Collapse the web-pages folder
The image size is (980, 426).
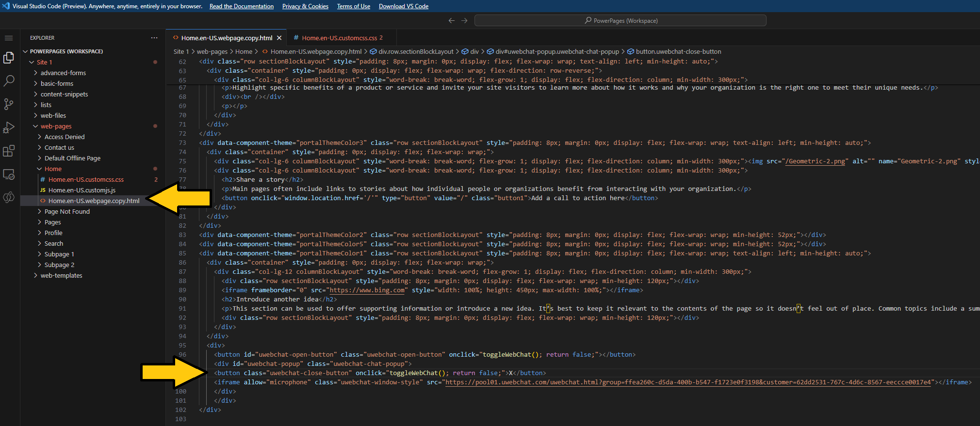(56, 126)
